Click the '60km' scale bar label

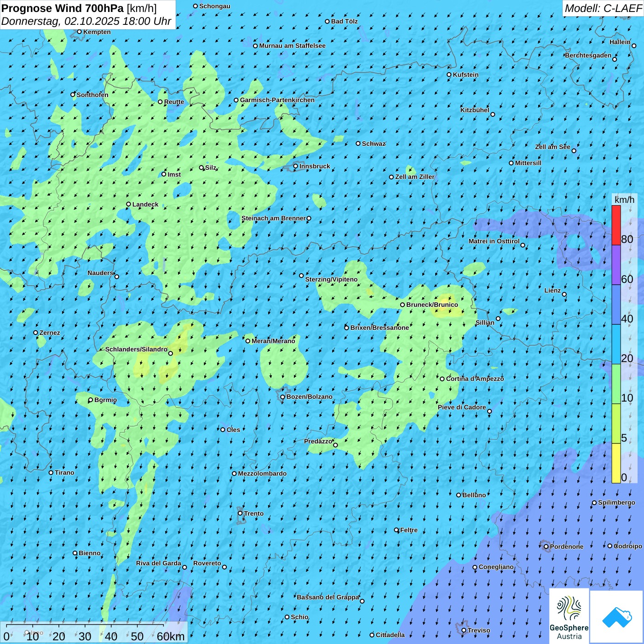tap(171, 637)
